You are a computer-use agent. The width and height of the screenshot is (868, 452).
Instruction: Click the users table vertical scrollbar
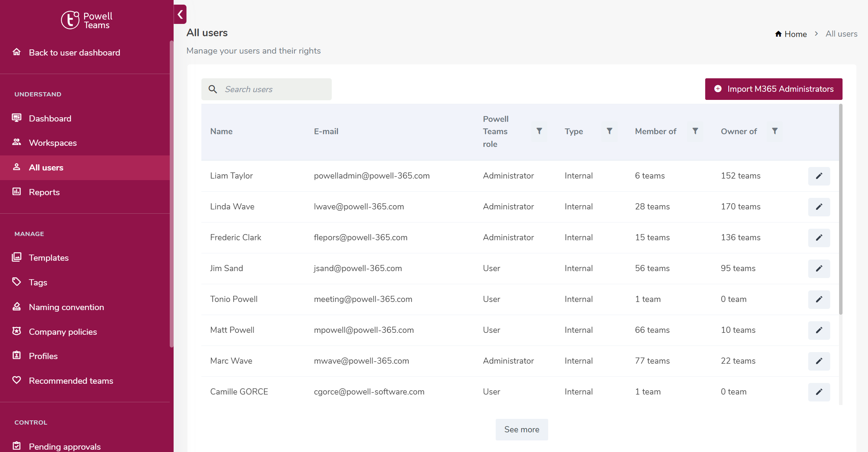[841, 209]
